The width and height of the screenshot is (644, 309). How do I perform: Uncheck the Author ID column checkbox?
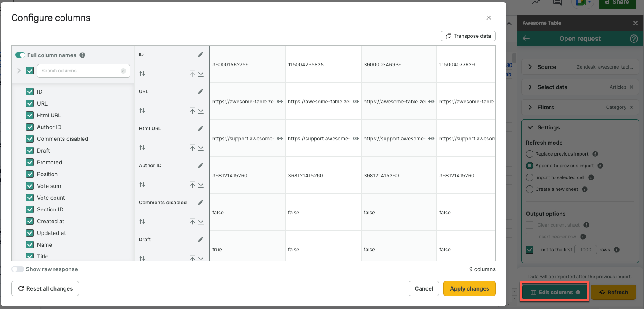point(30,127)
